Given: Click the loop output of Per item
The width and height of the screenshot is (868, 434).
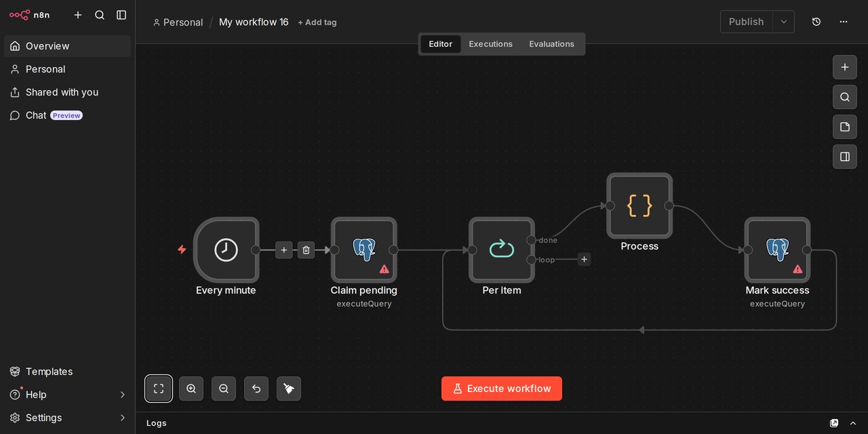Looking at the screenshot, I should (x=532, y=260).
